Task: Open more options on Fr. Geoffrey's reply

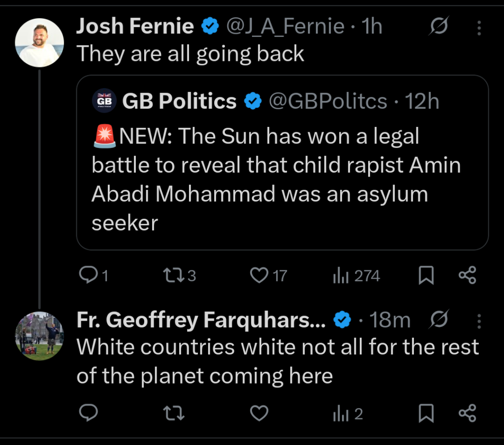Action: [479, 322]
